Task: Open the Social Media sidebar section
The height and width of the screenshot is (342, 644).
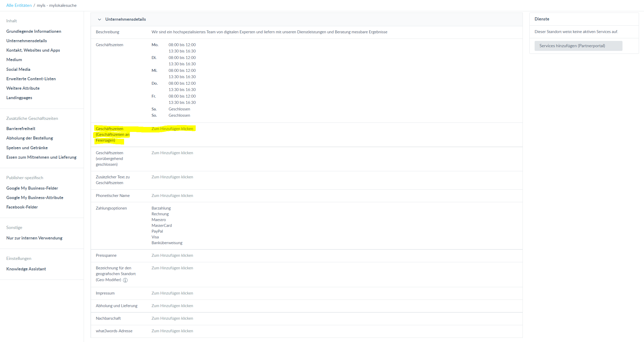Action: 18,69
